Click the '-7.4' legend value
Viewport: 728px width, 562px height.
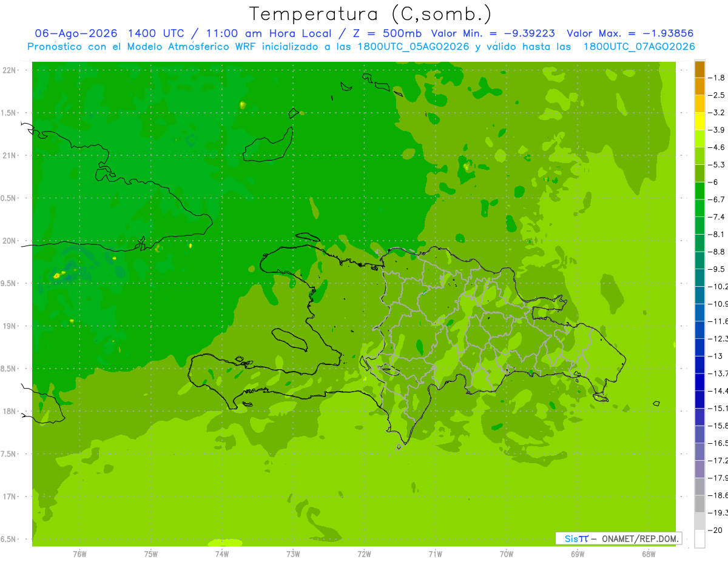[x=717, y=217]
